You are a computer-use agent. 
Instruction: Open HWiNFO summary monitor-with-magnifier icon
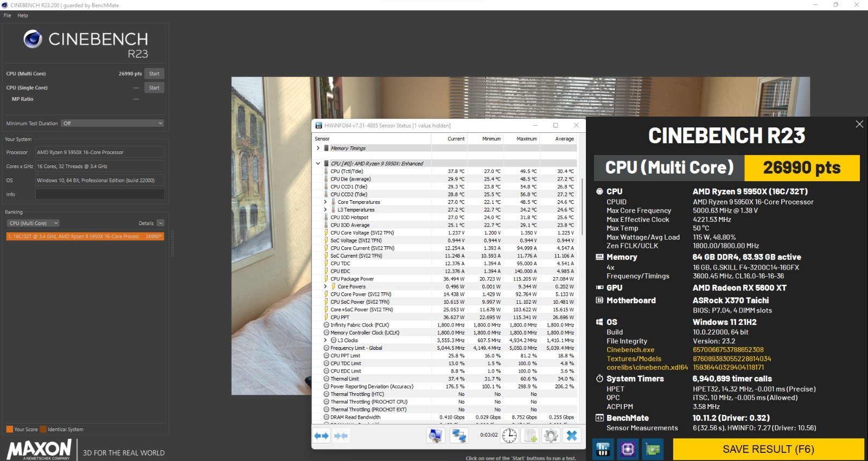pos(436,436)
